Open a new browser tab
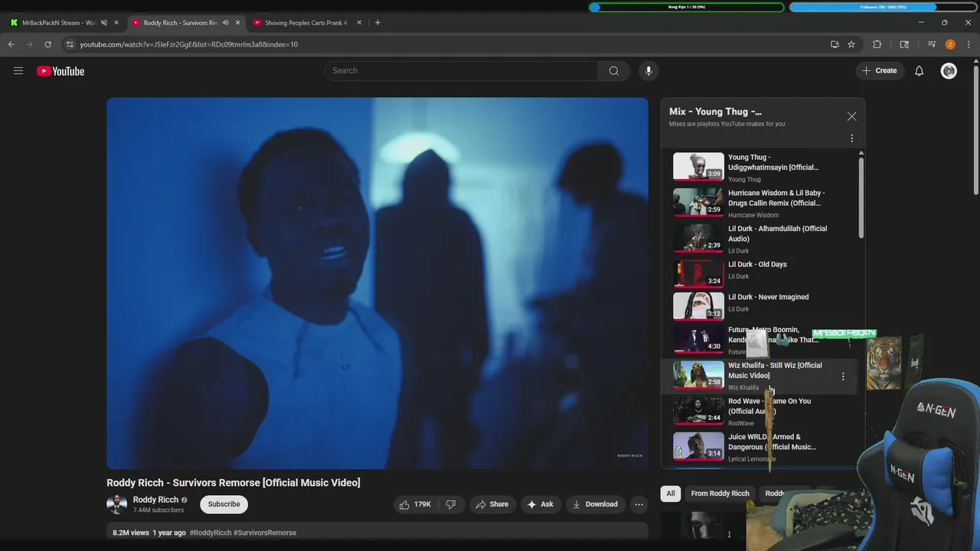Screen dimensions: 980x551 click(x=377, y=23)
